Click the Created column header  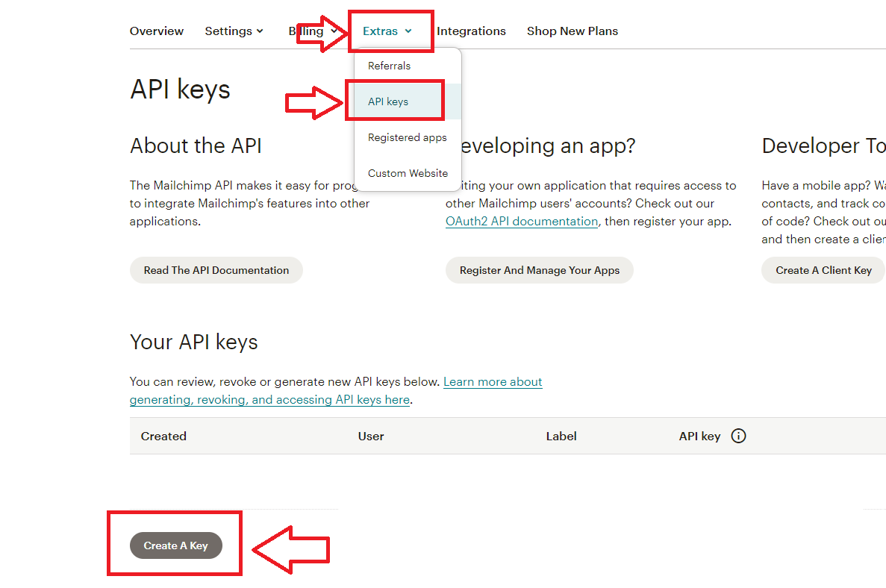(x=163, y=436)
